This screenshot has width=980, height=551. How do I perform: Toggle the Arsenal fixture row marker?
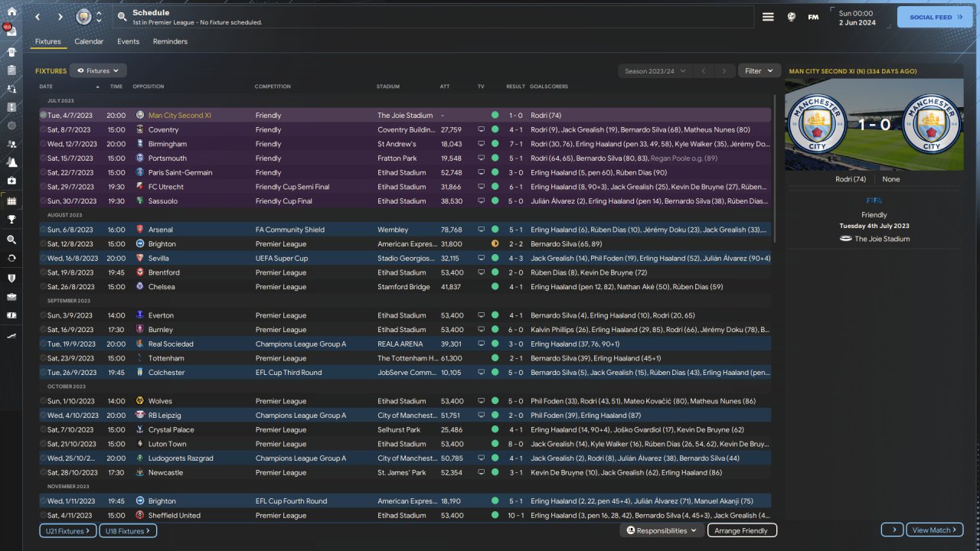click(x=44, y=230)
